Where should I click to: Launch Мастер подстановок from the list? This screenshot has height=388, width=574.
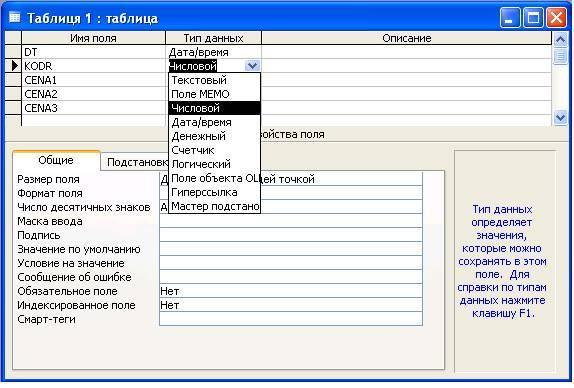(215, 206)
